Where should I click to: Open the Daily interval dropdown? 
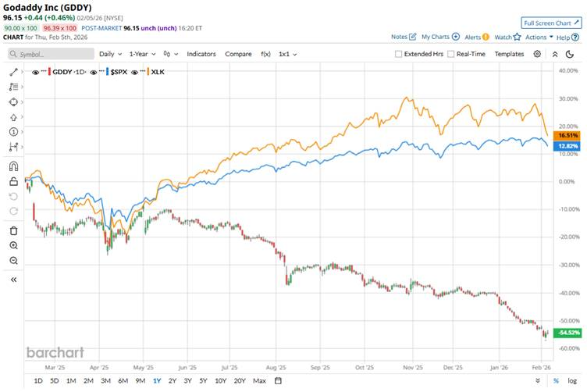coord(110,54)
